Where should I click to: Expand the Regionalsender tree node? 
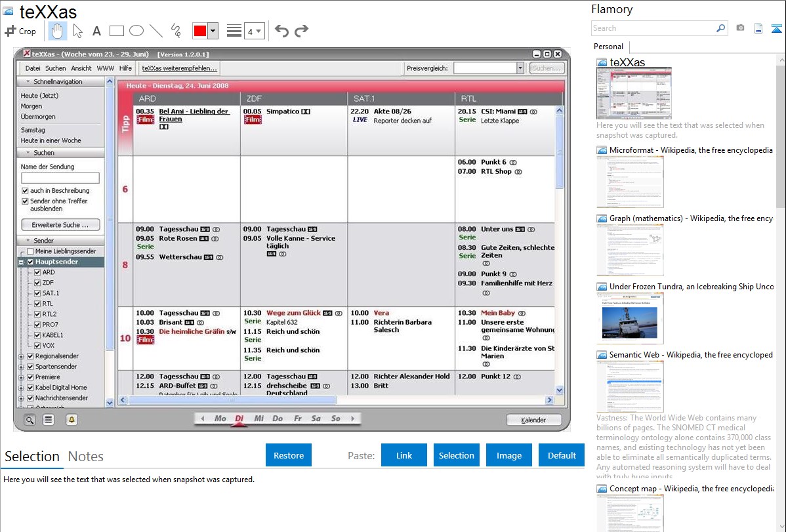pos(22,356)
